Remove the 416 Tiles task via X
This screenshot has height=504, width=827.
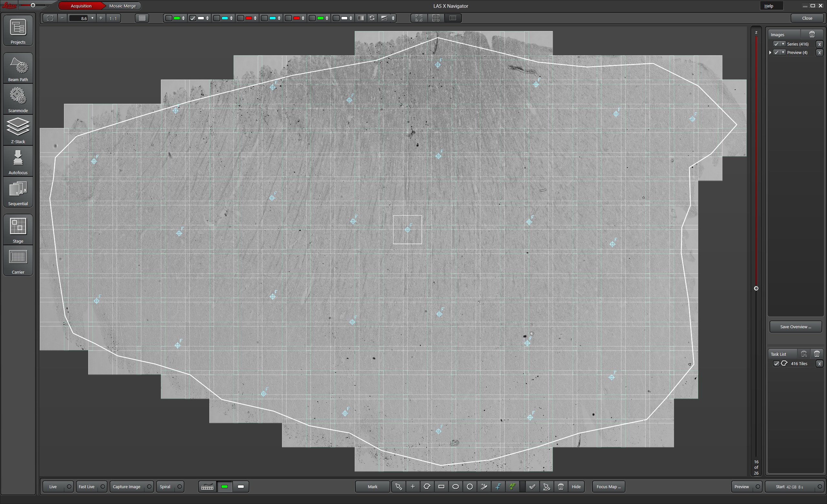point(819,363)
